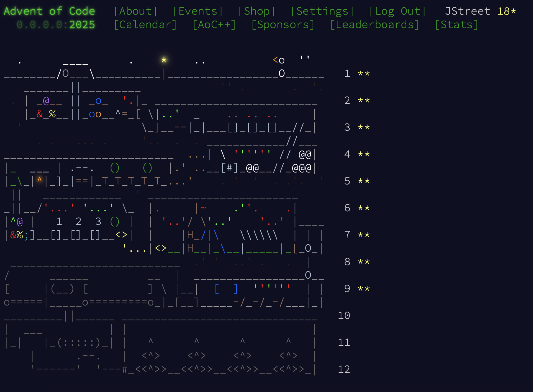View the Leaderboards page

(374, 25)
